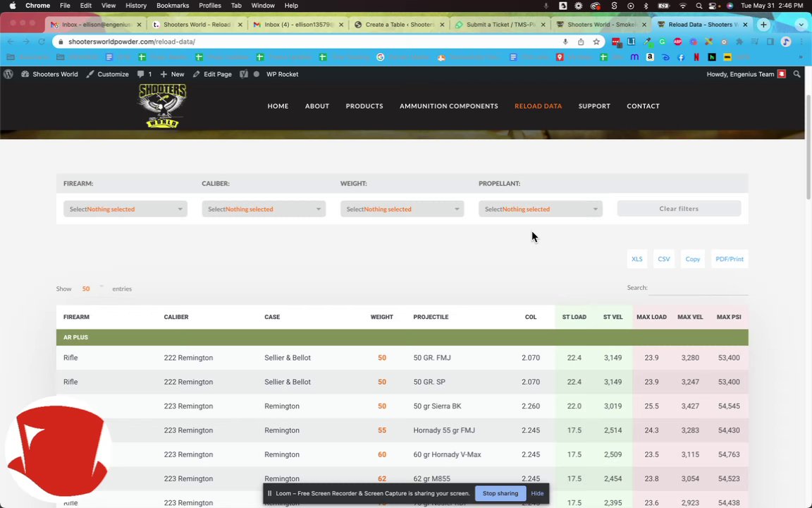Viewport: 812px width, 508px height.
Task: Click the page vertical scrollbar
Action: (808, 147)
